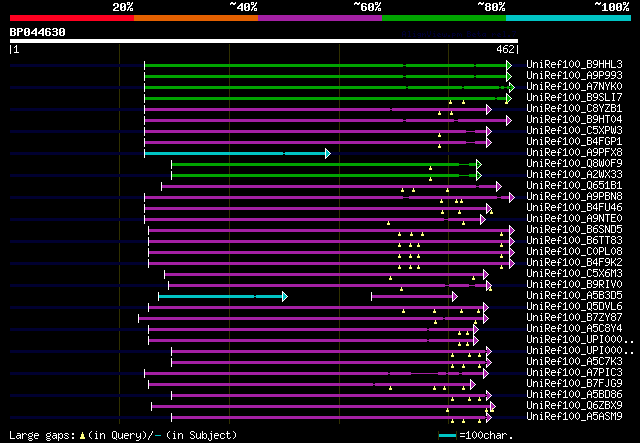The image size is (640, 443).
Task: Click the 20% label above the color scale
Action: (x=123, y=7)
